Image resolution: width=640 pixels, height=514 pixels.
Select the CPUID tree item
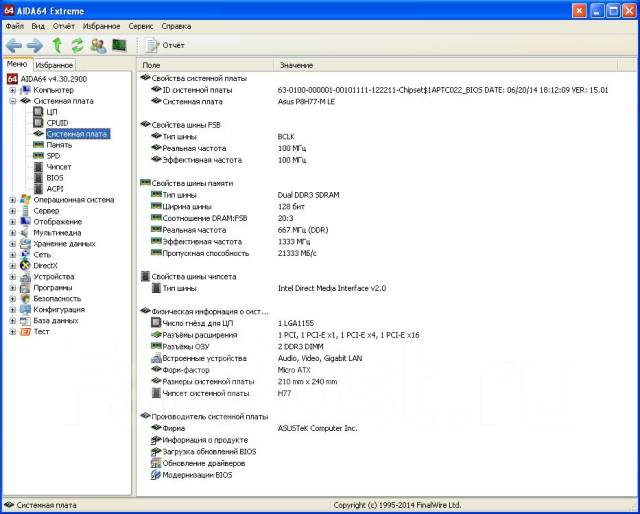tap(59, 122)
